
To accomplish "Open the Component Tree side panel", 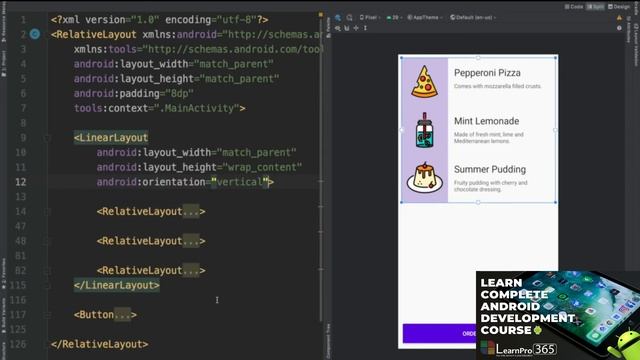I will 328,341.
